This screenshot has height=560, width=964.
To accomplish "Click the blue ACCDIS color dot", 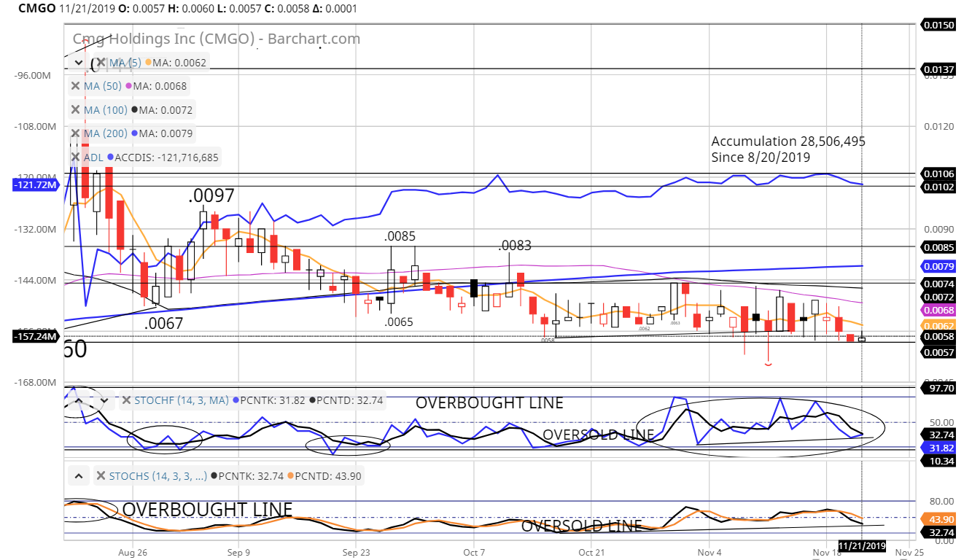I will [x=111, y=157].
